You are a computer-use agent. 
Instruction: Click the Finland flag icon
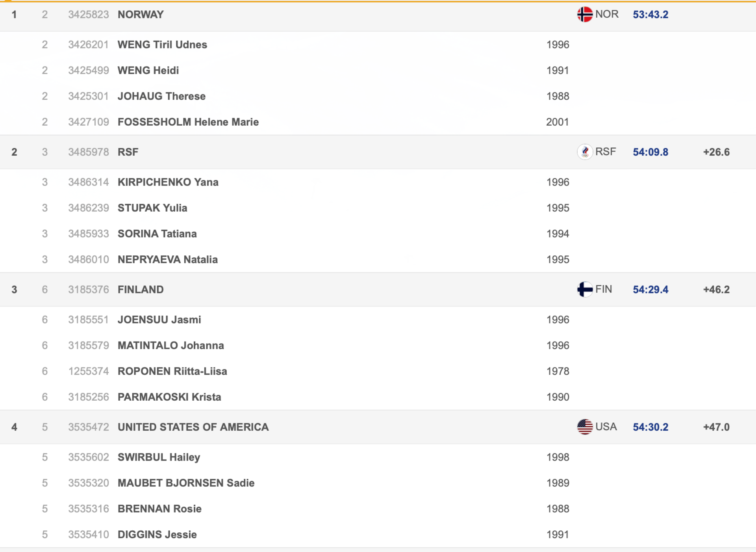point(585,290)
